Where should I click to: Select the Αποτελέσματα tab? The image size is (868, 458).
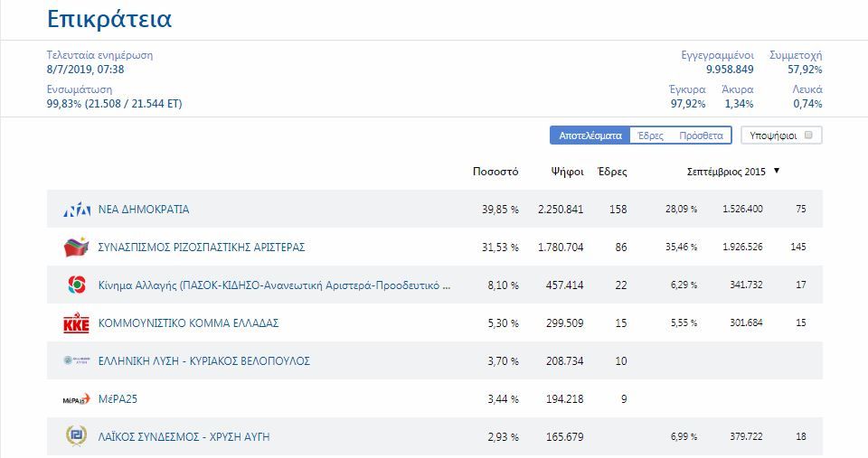pyautogui.click(x=590, y=136)
